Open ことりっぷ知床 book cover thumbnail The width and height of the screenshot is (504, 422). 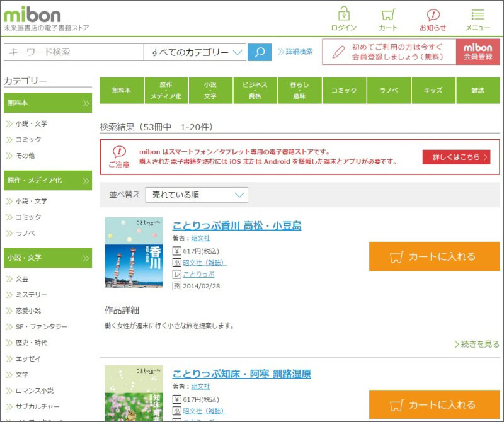[134, 394]
